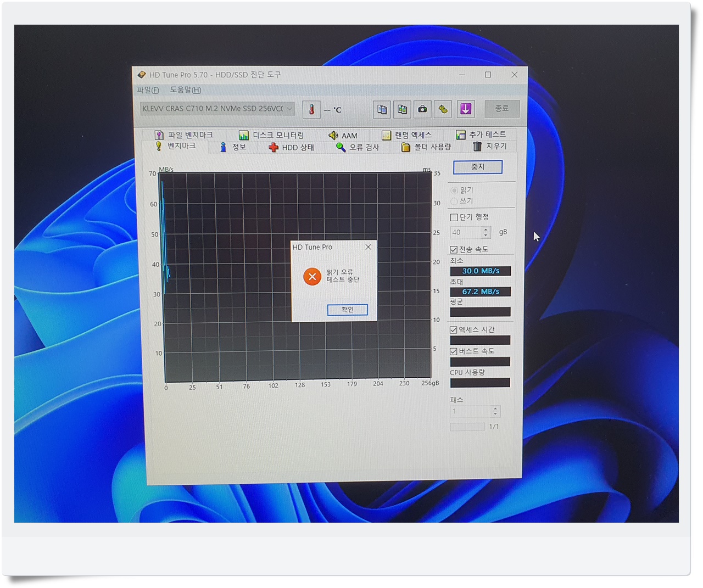
Task: Click the 중지 stop button
Action: click(478, 167)
